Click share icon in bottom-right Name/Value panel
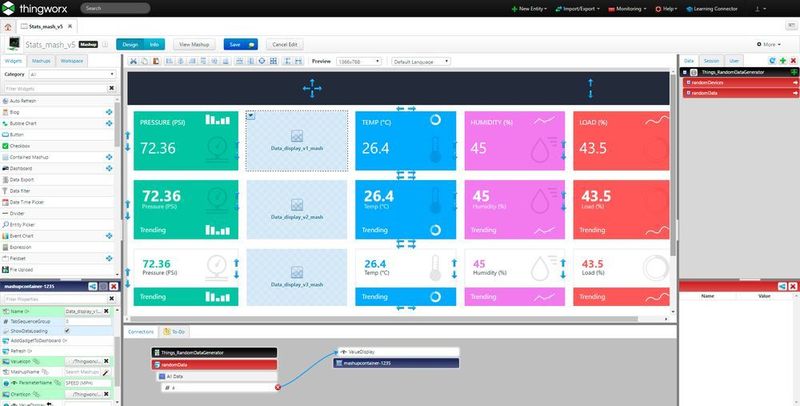The width and height of the screenshot is (800, 406). pos(783,287)
